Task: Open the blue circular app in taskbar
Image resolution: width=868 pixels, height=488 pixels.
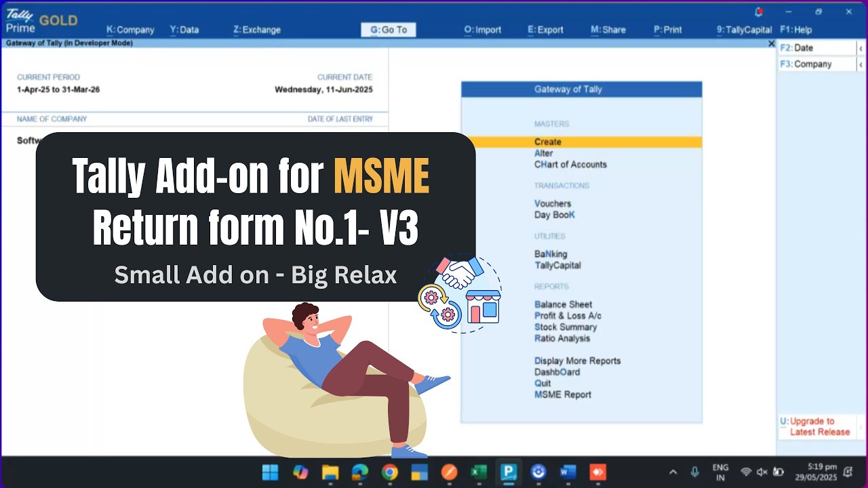Action: (x=538, y=472)
